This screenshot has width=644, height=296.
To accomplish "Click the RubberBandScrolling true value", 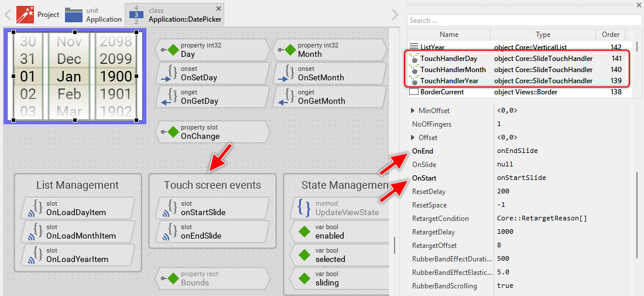I will 505,286.
